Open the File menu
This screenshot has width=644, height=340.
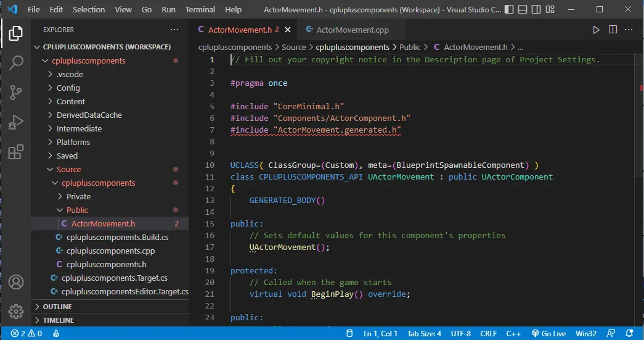coord(34,9)
